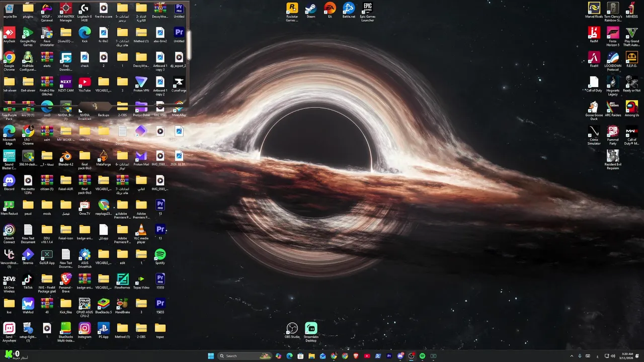The height and width of the screenshot is (362, 644).
Task: Open the Hogwarts Legacy shortcut
Action: (613, 86)
